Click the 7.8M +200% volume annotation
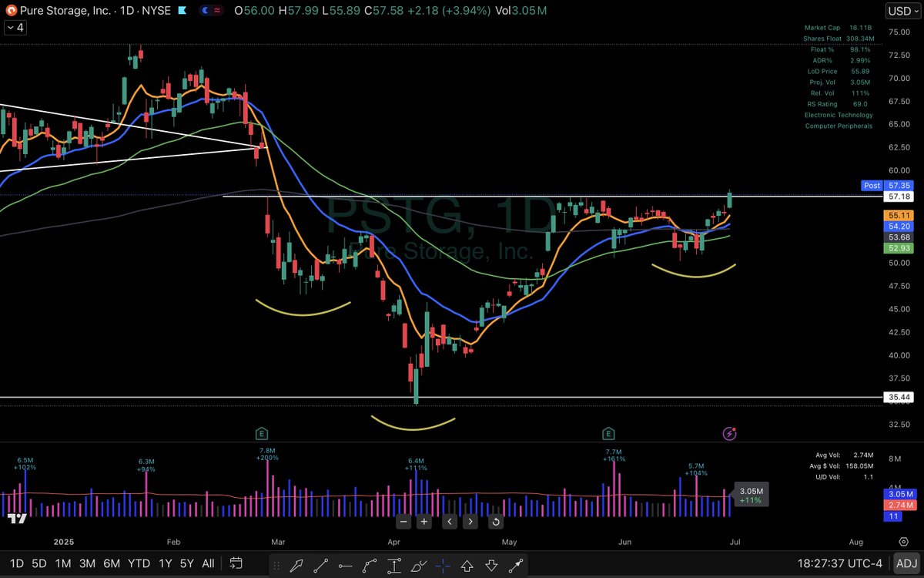The height and width of the screenshot is (578, 924). (266, 454)
